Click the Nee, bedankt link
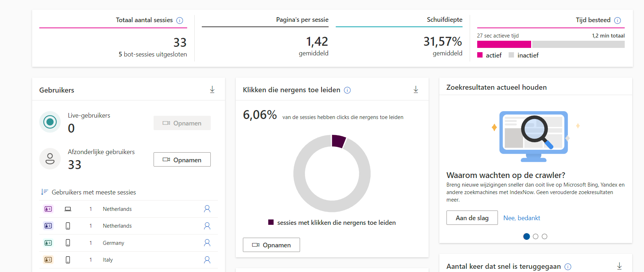The height and width of the screenshot is (272, 644). coord(521,218)
